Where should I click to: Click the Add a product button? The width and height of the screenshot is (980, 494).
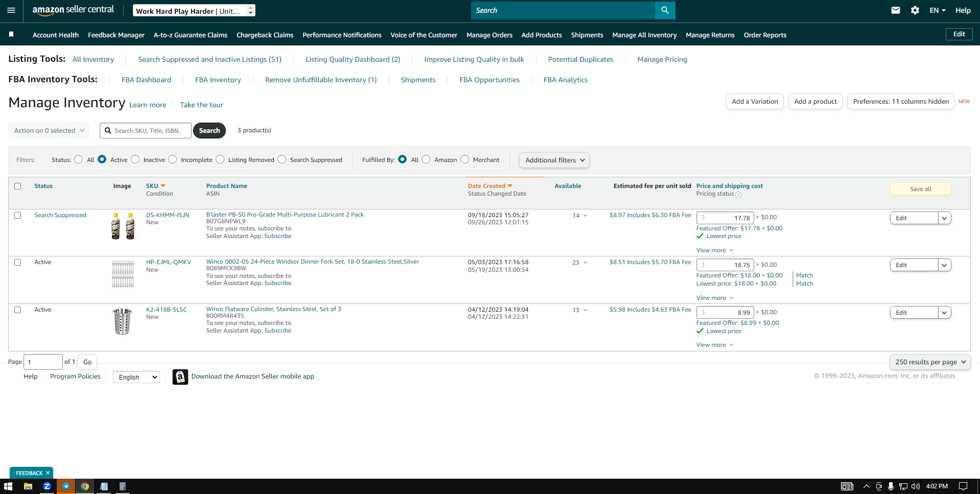pyautogui.click(x=815, y=101)
